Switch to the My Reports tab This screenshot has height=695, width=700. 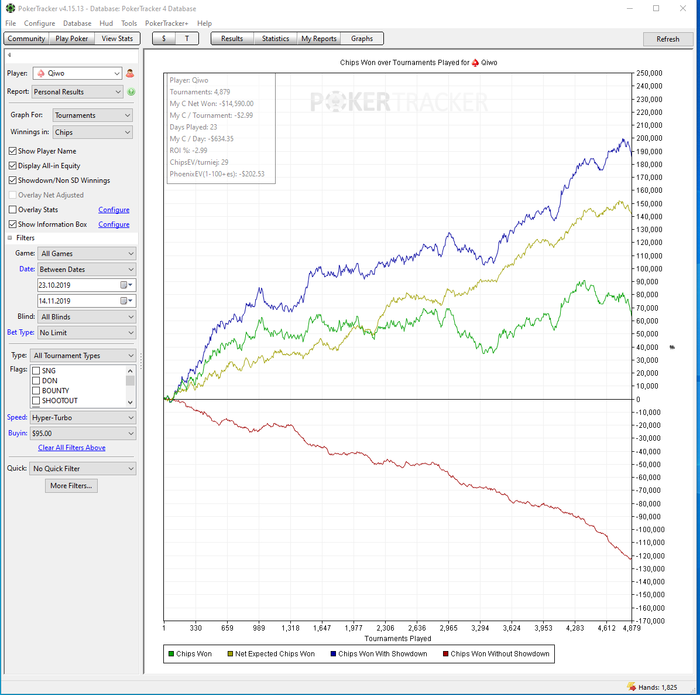point(319,38)
